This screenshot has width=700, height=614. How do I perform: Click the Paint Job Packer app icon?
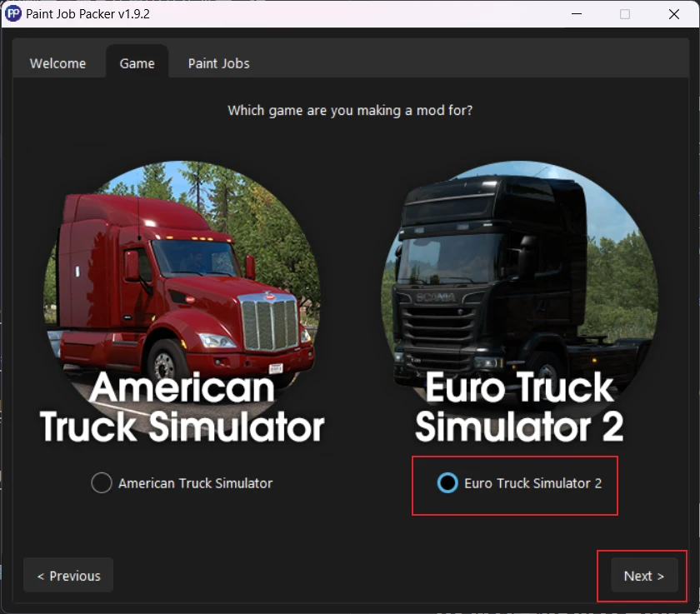click(12, 14)
